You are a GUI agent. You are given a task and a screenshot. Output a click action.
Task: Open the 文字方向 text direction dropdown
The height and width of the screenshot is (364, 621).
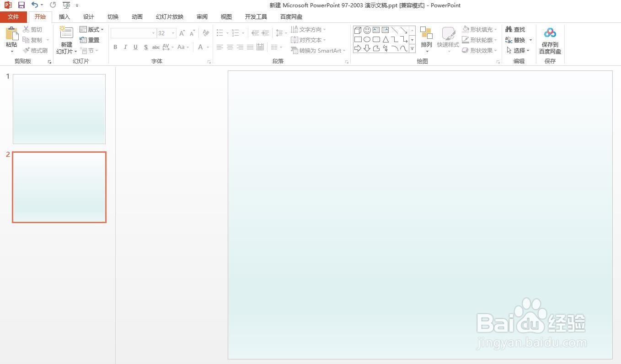[x=308, y=29]
